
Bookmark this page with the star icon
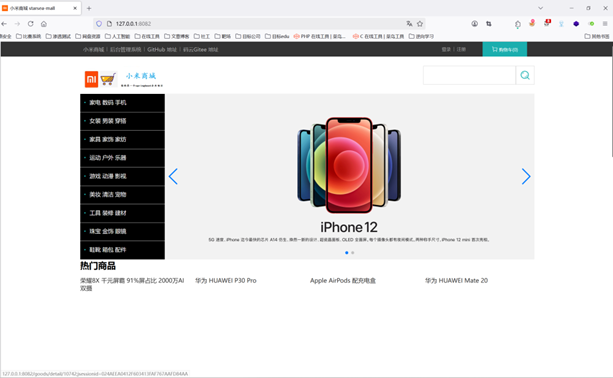point(420,24)
